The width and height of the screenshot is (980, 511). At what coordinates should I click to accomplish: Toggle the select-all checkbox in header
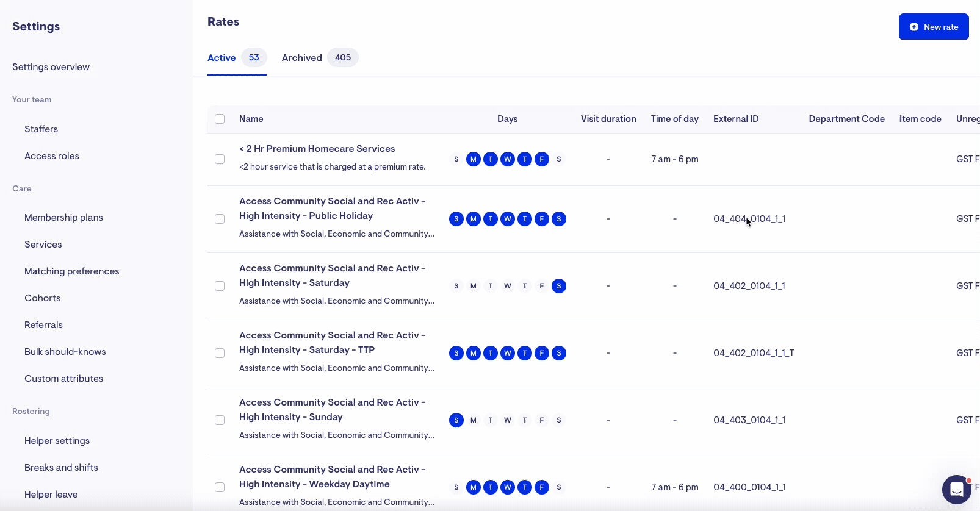pos(220,119)
